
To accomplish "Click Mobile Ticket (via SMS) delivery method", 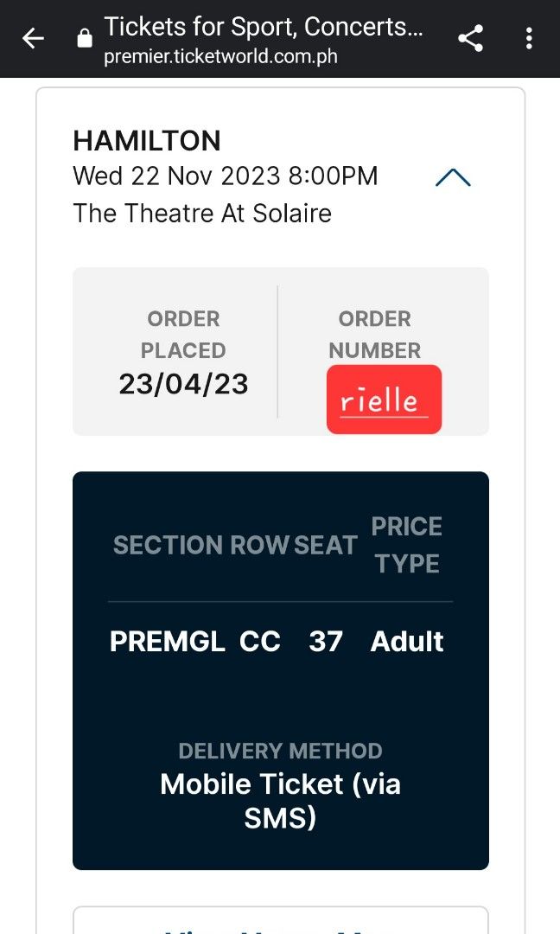I will pyautogui.click(x=279, y=800).
